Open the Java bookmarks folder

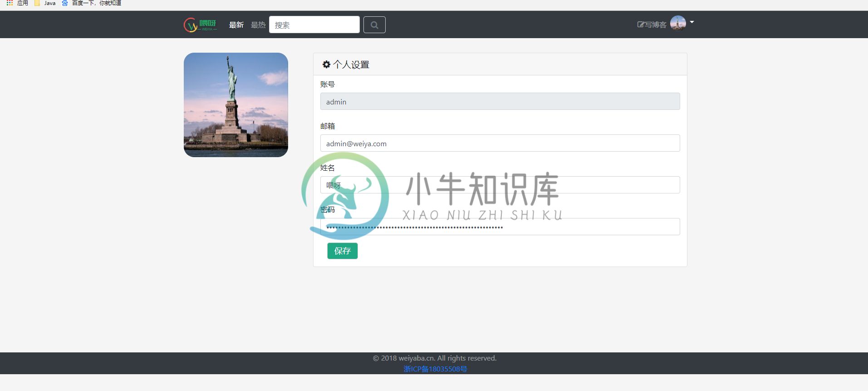pos(45,3)
